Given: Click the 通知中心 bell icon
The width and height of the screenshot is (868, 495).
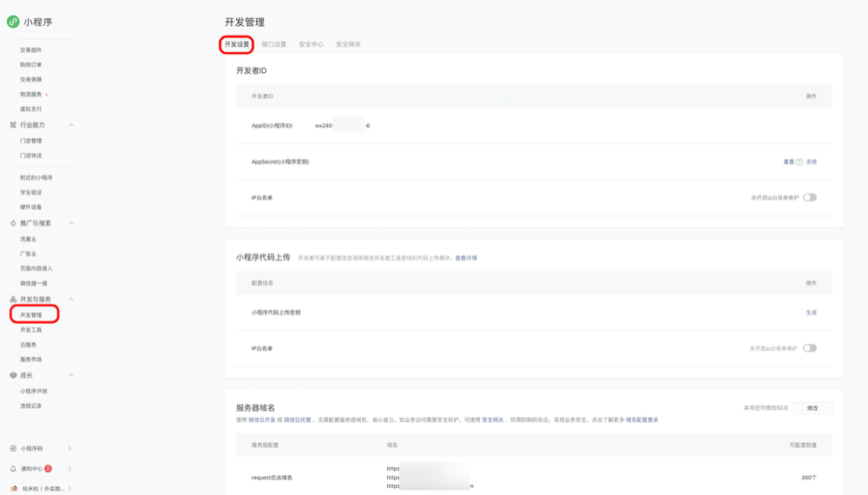Looking at the screenshot, I should 12,468.
